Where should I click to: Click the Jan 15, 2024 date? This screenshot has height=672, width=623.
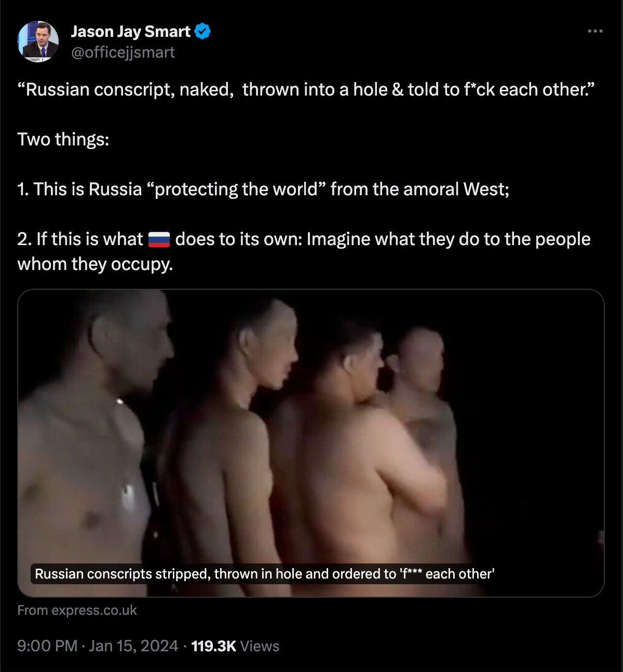coord(133,646)
